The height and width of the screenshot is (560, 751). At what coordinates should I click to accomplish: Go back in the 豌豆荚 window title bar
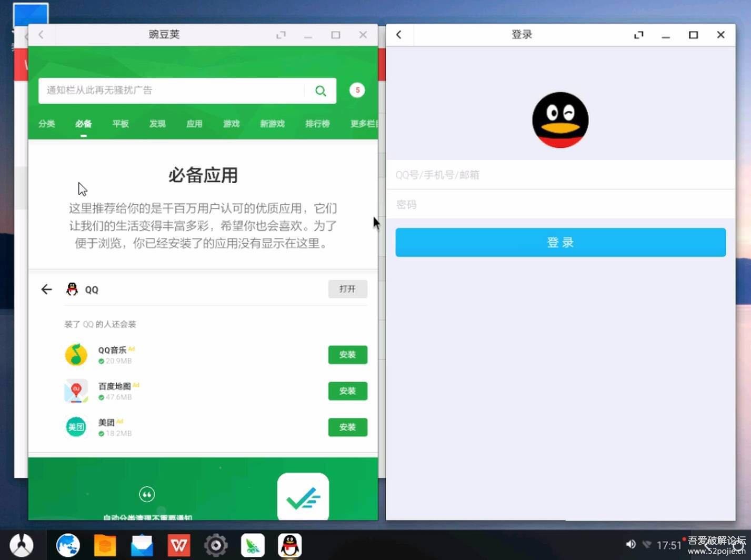click(x=41, y=35)
